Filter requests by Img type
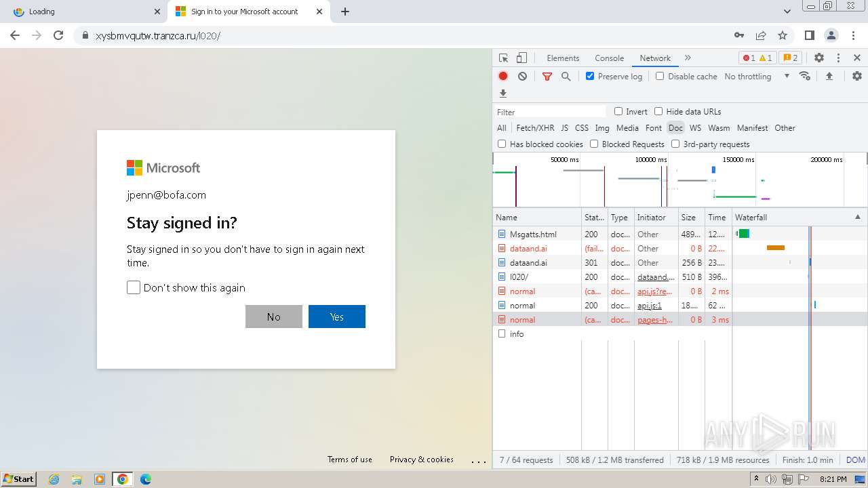The width and height of the screenshot is (868, 488). tap(602, 127)
